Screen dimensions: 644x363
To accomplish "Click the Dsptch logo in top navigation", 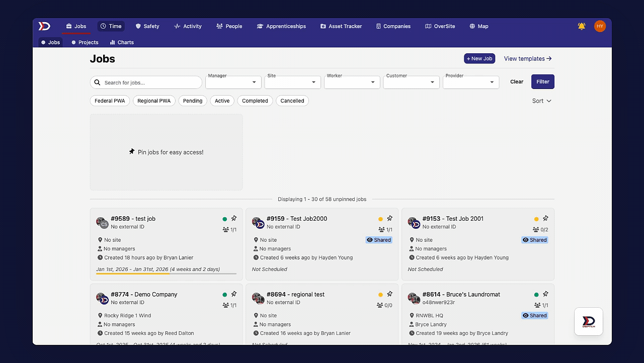I will (44, 26).
